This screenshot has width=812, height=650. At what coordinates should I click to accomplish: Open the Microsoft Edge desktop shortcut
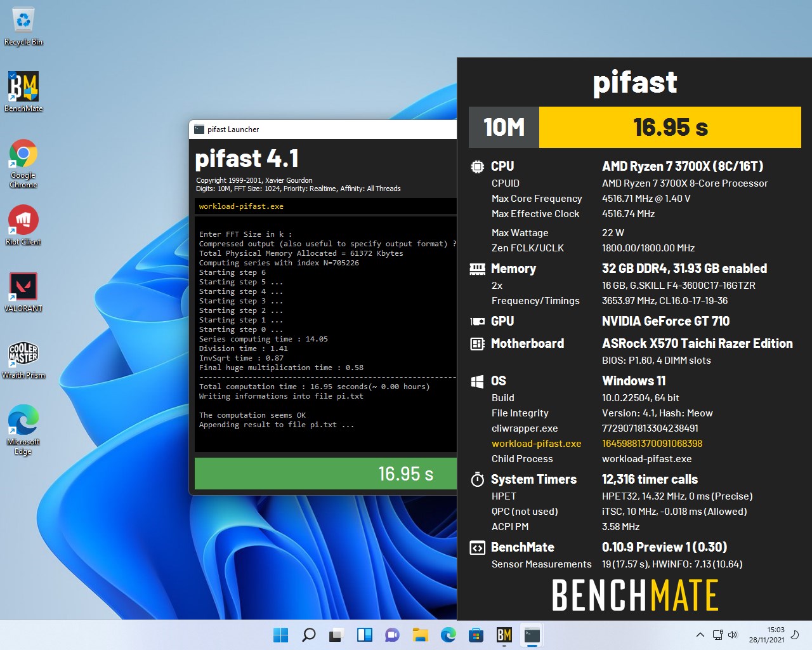pos(23,430)
